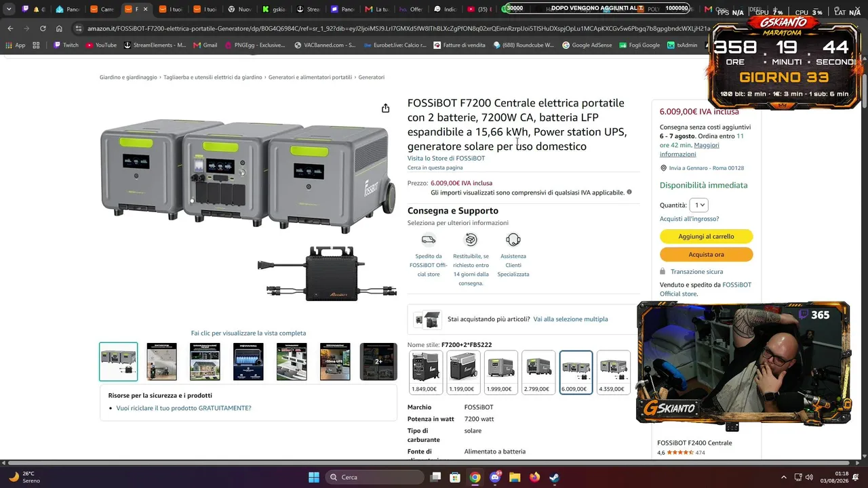
Task: Open the PNGEgg bookmark
Action: coord(254,45)
